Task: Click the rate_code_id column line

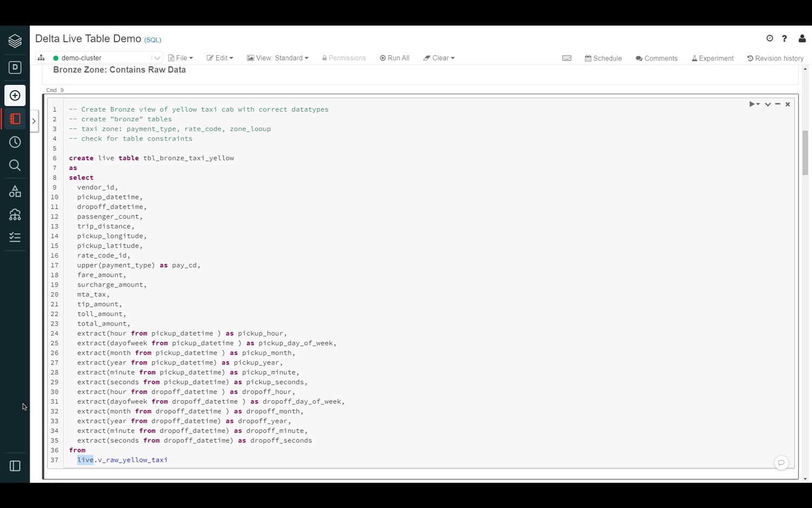Action: (x=103, y=256)
